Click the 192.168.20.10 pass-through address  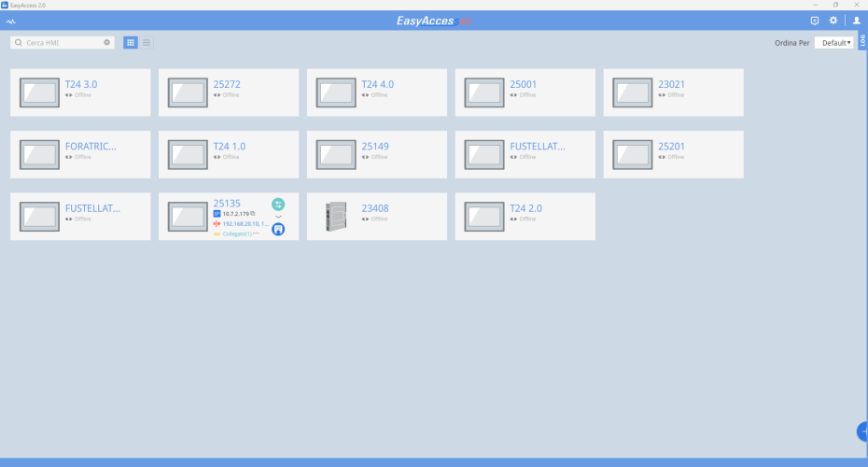click(x=245, y=224)
